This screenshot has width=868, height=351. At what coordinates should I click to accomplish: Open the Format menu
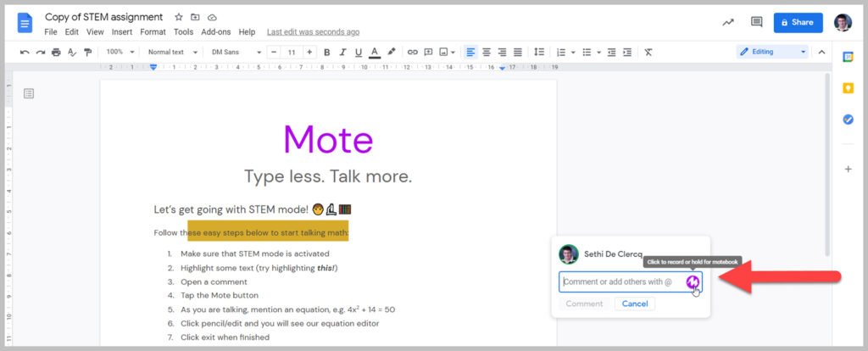tap(153, 32)
